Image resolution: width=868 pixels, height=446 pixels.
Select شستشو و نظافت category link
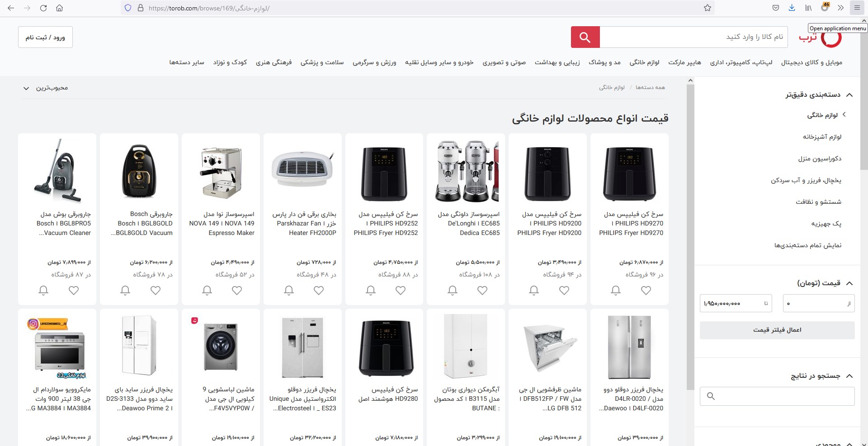click(x=818, y=202)
